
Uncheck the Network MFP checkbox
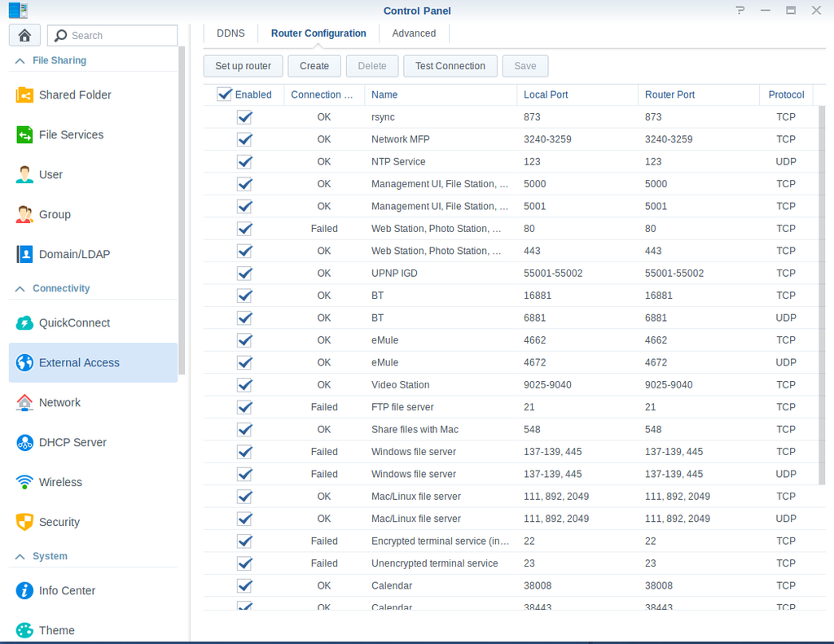244,139
